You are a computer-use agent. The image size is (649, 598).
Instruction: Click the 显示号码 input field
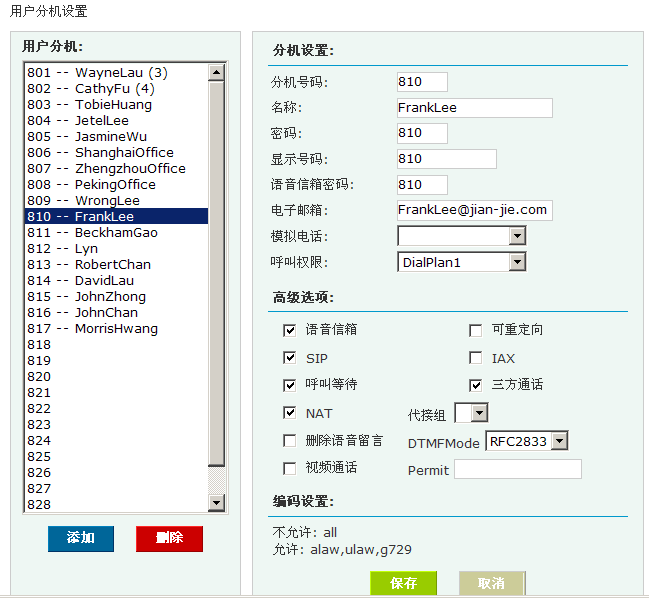click(x=447, y=159)
